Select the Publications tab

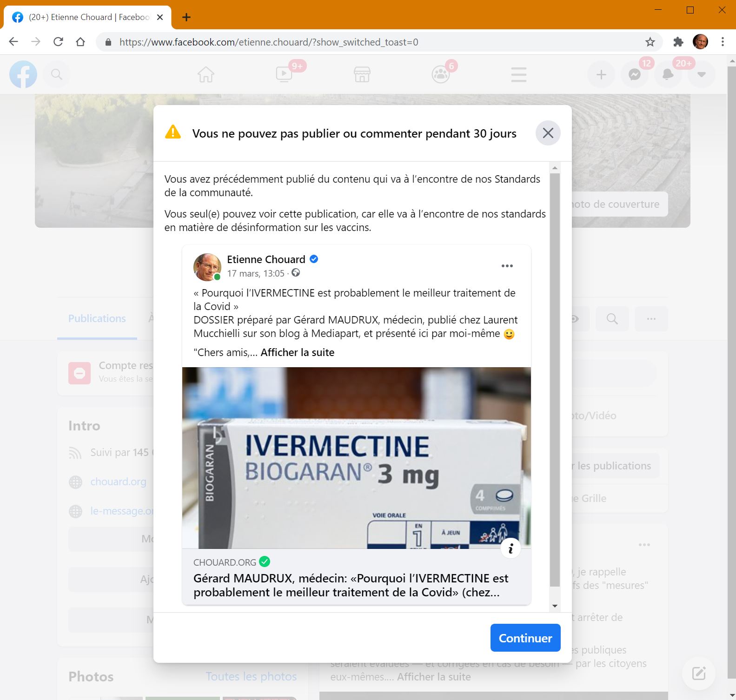[97, 318]
